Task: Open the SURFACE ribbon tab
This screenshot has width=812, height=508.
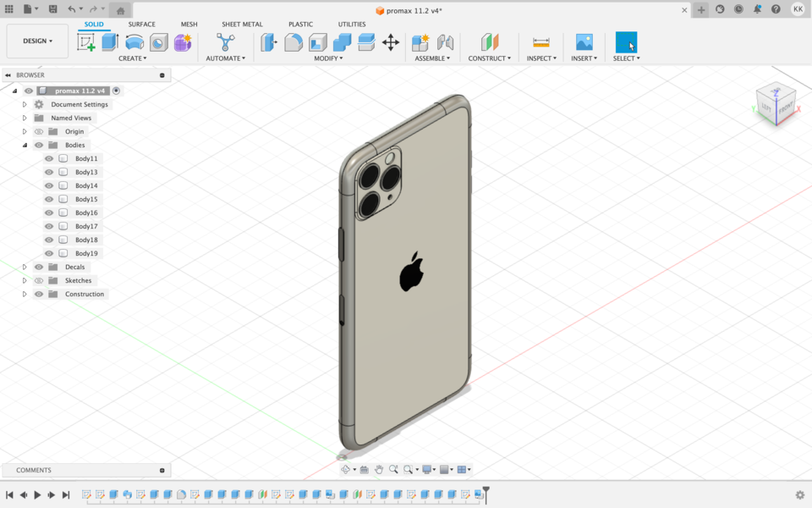Action: [141, 24]
